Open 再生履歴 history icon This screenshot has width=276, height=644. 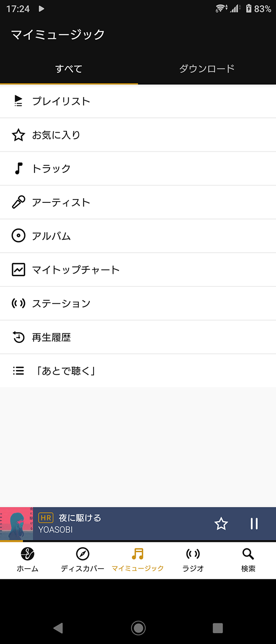[17, 337]
